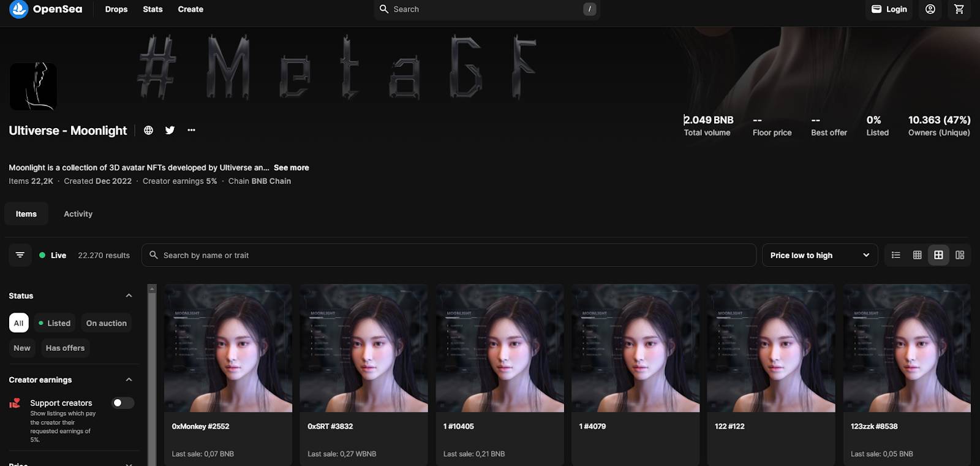Screen dimensions: 980x466
Task: Click See more in description
Action: tap(292, 167)
